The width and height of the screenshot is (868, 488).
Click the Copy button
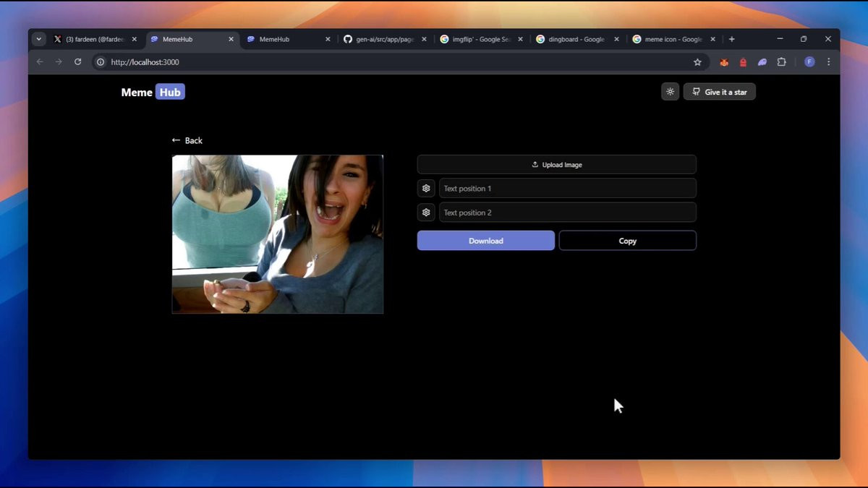click(627, 241)
